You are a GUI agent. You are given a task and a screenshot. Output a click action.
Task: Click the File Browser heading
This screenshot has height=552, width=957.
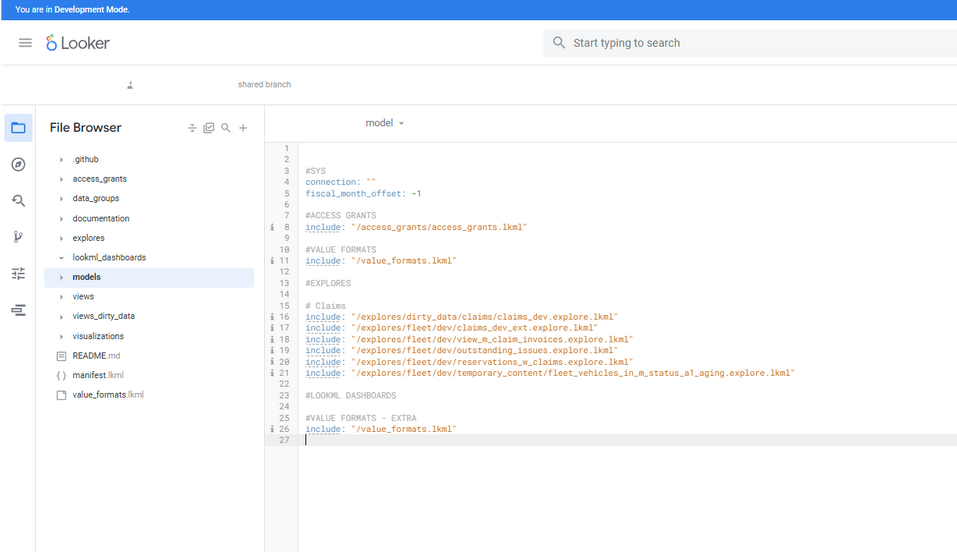(x=85, y=128)
